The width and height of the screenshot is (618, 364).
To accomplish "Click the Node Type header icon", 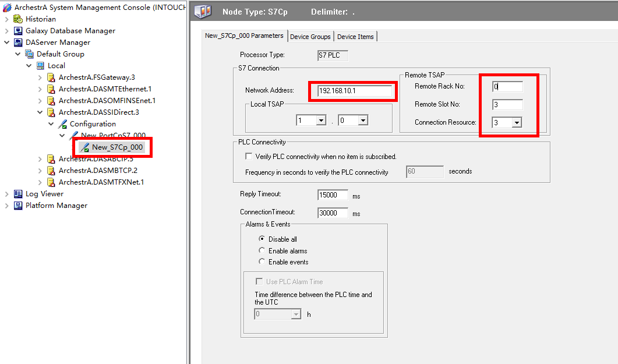I will pos(203,12).
